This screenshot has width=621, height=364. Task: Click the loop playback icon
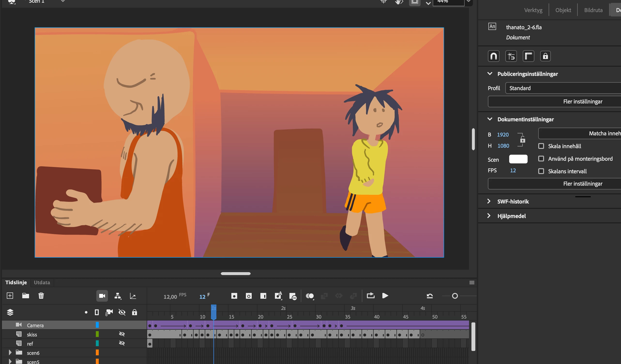point(370,296)
